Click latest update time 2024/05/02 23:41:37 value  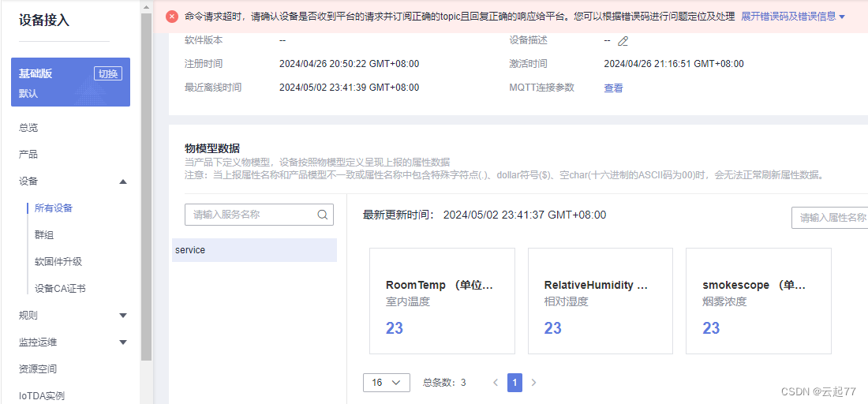coord(525,215)
